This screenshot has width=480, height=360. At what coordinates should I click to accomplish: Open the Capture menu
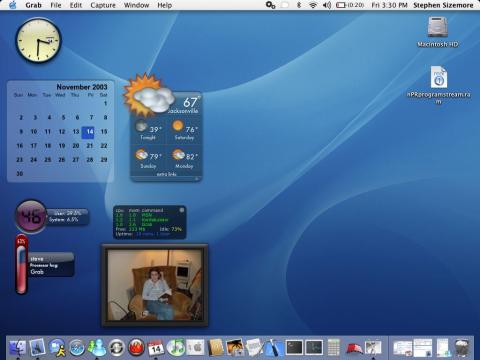tap(103, 5)
